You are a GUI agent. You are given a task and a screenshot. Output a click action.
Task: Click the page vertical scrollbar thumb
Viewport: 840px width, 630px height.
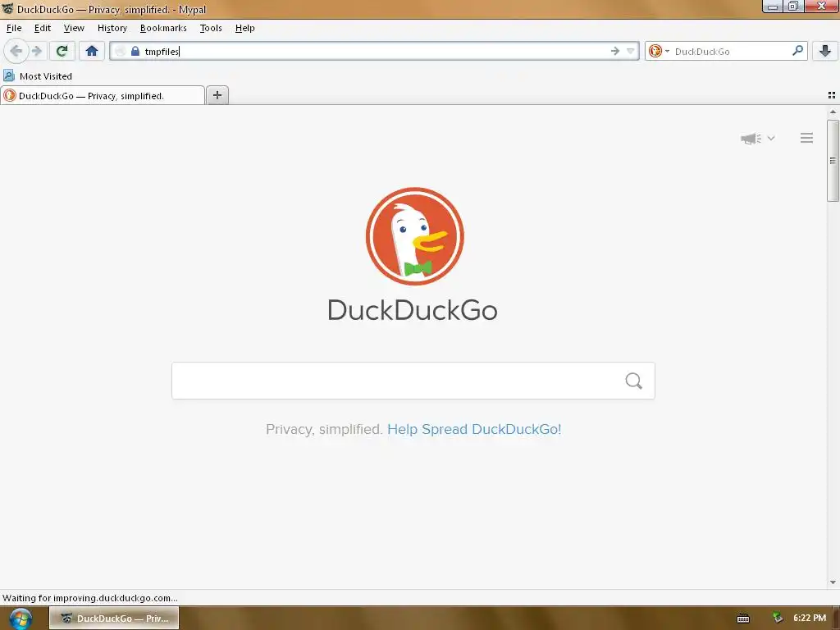[833, 161]
